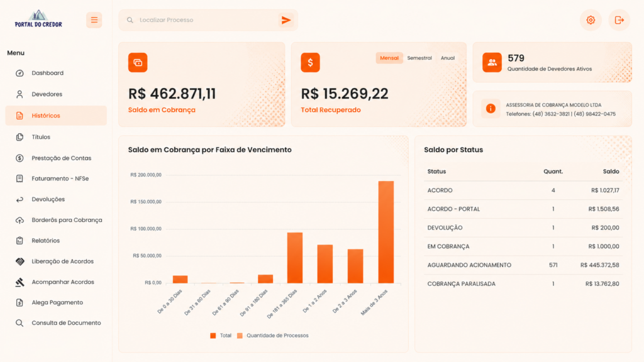Switch period to Semestral

pyautogui.click(x=419, y=58)
